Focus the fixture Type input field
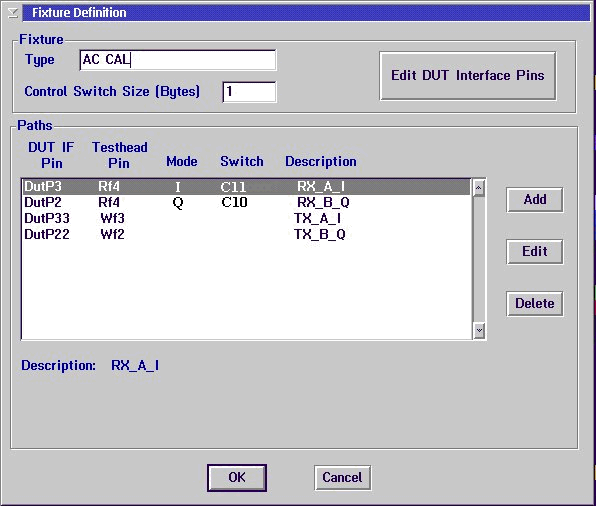This screenshot has width=596, height=506. (178, 60)
